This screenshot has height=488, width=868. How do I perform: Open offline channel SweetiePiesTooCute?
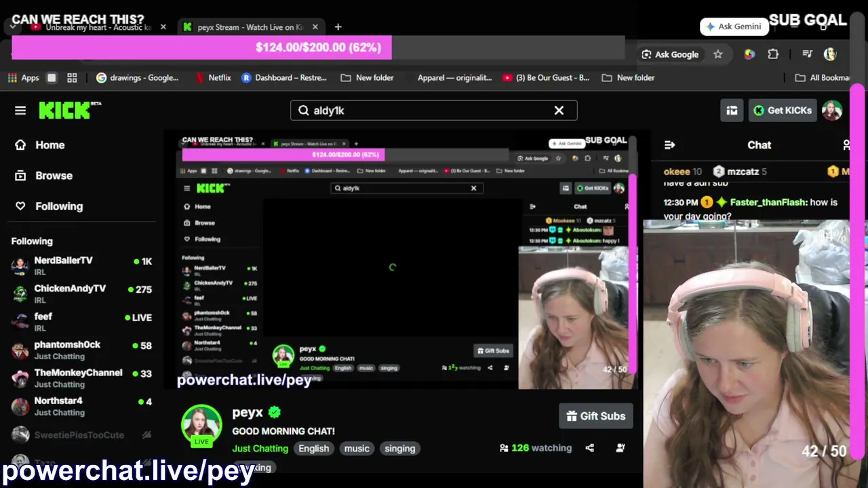pos(81,434)
